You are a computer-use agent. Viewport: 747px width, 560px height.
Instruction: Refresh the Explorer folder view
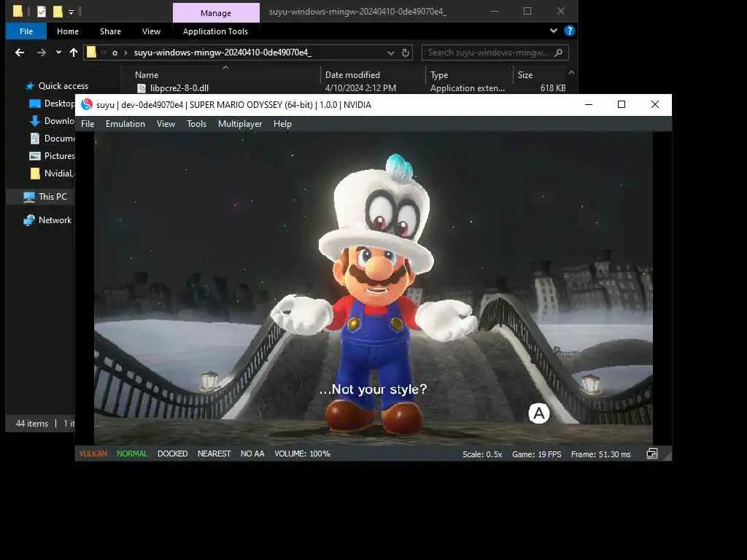(x=406, y=52)
